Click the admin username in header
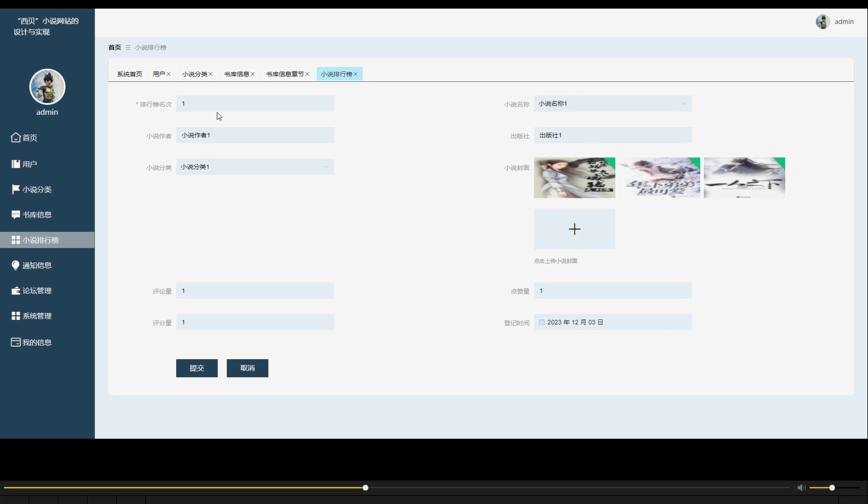Image resolution: width=868 pixels, height=504 pixels. (844, 22)
